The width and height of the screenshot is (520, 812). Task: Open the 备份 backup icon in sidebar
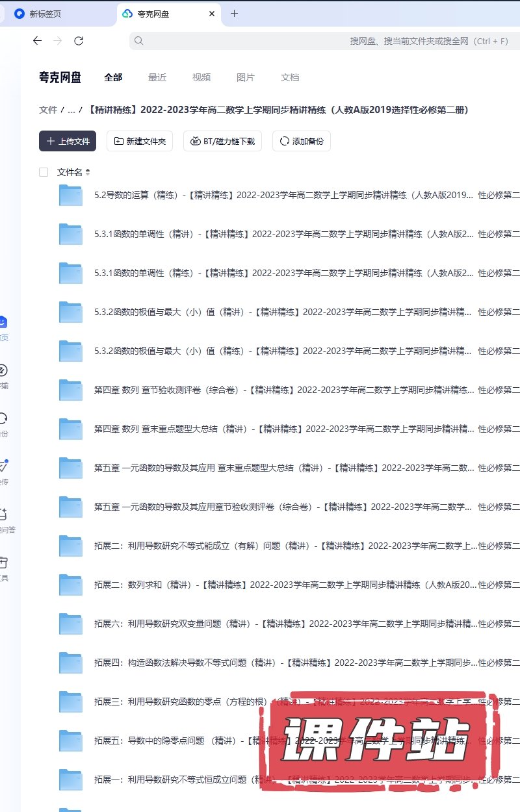3,418
